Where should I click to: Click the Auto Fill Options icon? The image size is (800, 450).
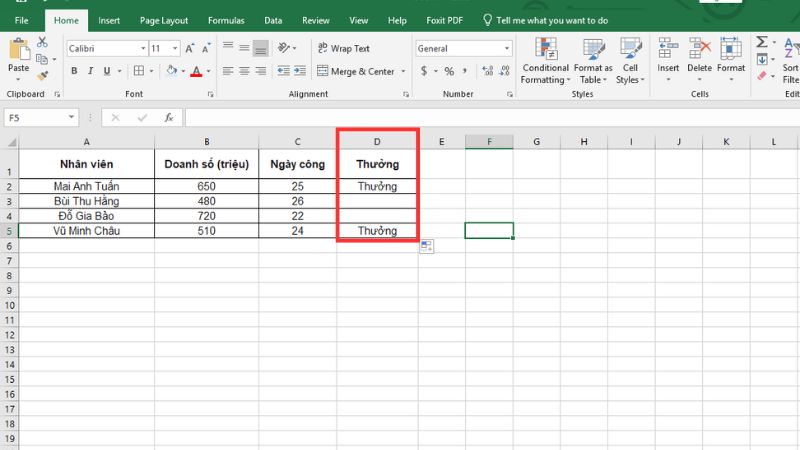coord(426,246)
